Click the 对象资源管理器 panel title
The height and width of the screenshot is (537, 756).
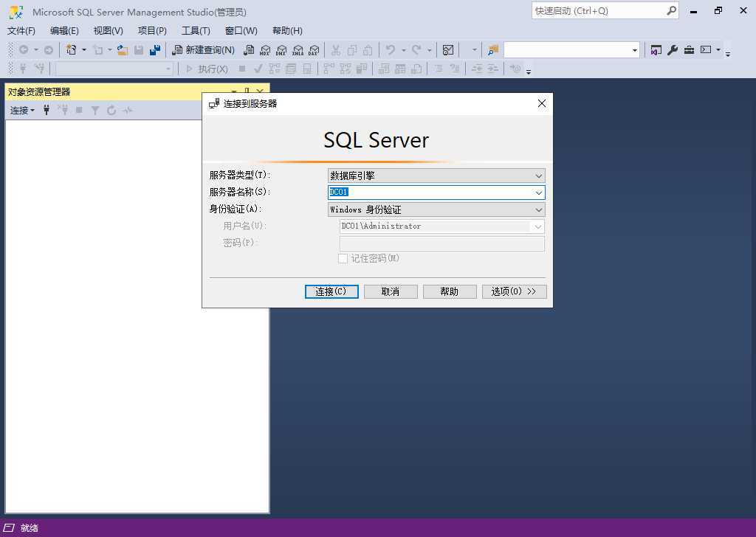point(40,92)
